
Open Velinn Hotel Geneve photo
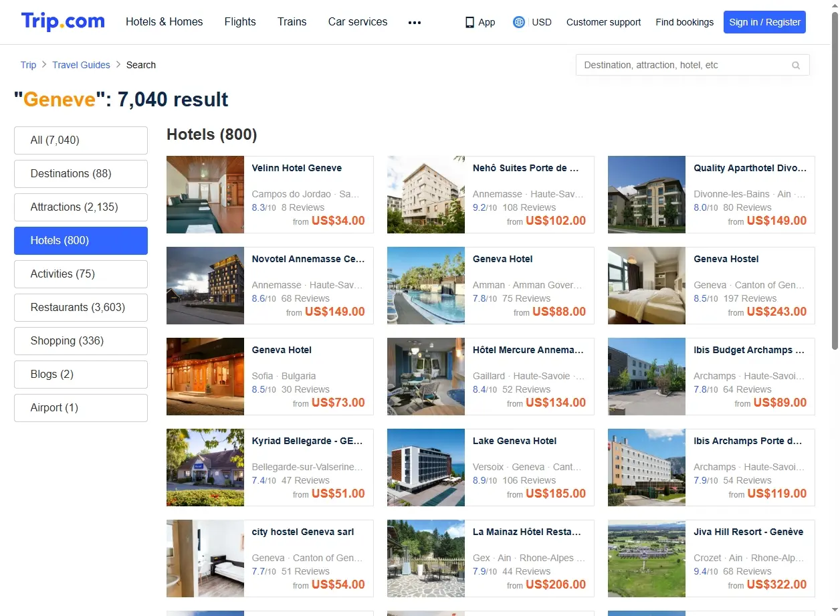coord(205,195)
